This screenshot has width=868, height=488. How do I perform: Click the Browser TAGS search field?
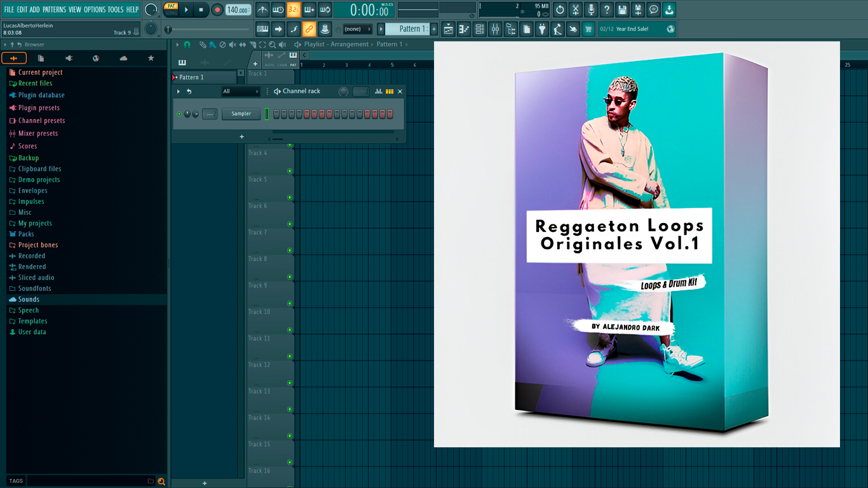point(86,481)
